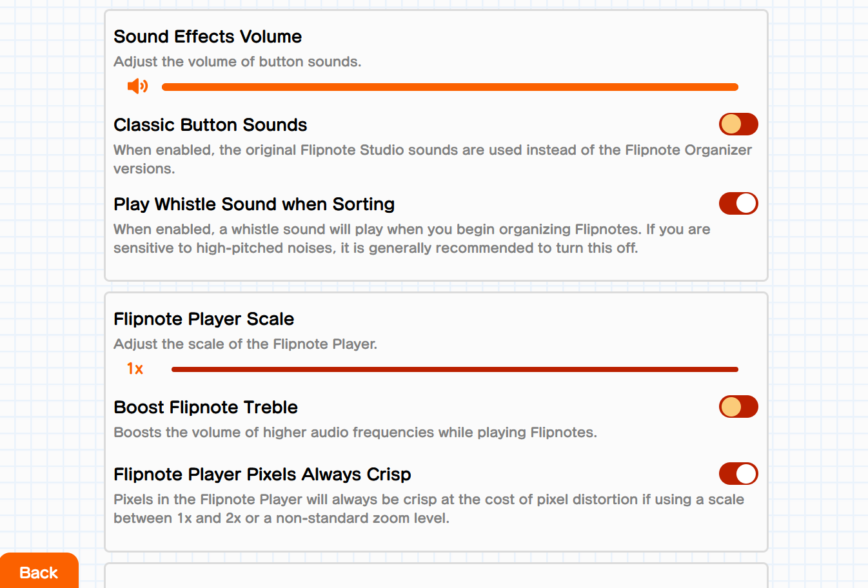Click the Play Whistle Sound when Sorting label
Viewport: 868px width, 588px height.
(x=254, y=204)
